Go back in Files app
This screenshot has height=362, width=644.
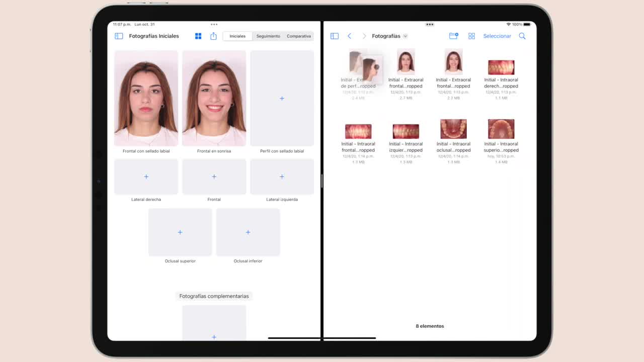(350, 36)
